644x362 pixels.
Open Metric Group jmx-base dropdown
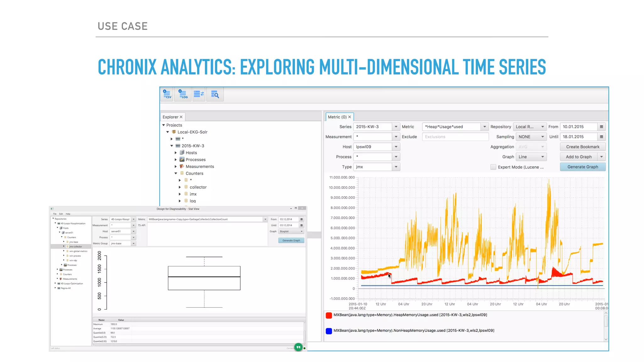pyautogui.click(x=134, y=244)
